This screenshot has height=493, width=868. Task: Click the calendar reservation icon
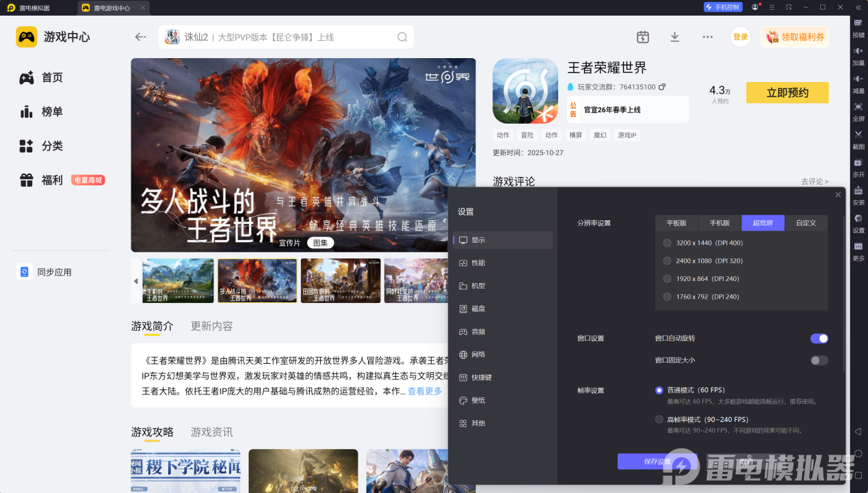[x=642, y=37]
